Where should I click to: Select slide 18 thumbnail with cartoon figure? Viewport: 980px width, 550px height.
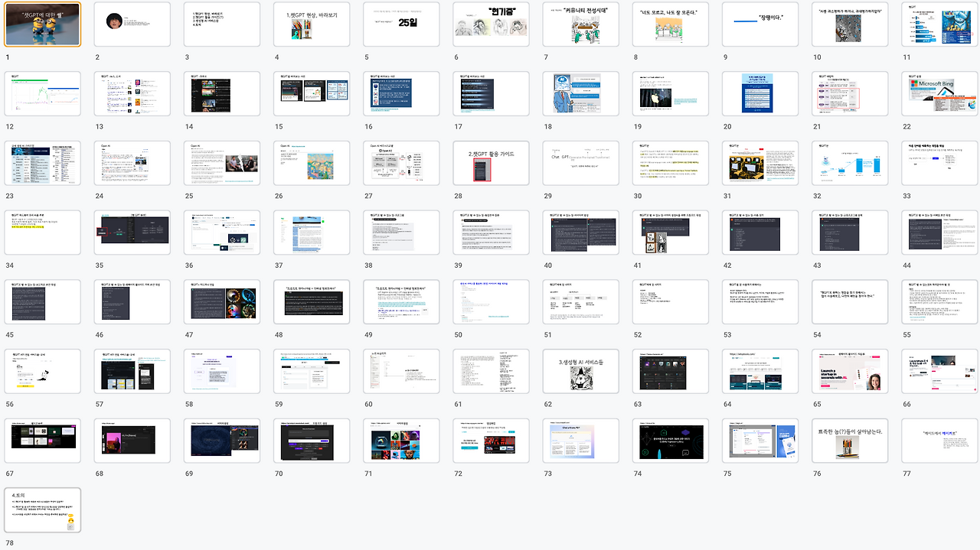click(x=580, y=93)
